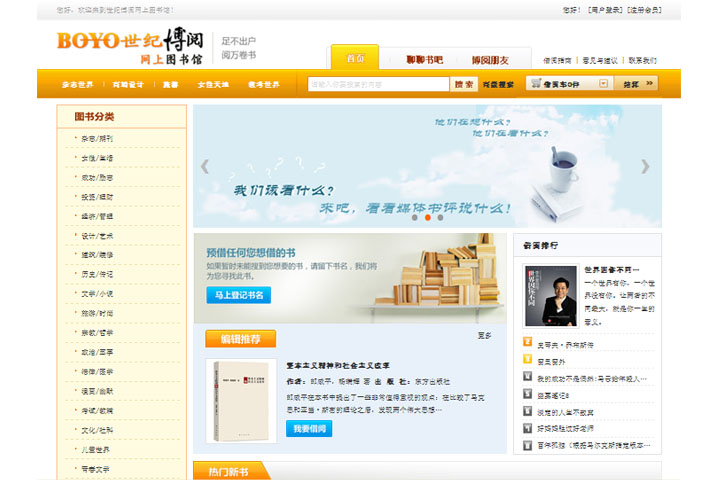Click the 结算 checkout button with arrows
Screen dimensions: 720x480
coord(636,84)
